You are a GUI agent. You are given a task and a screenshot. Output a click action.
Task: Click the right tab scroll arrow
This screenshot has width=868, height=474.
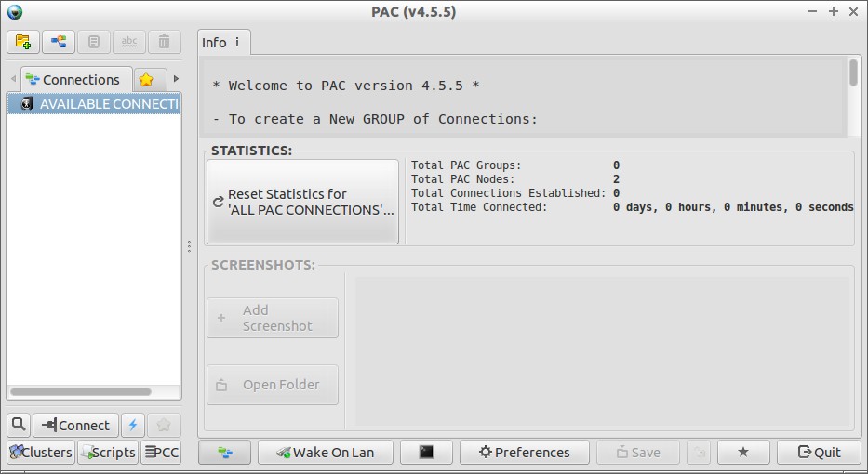pyautogui.click(x=177, y=79)
